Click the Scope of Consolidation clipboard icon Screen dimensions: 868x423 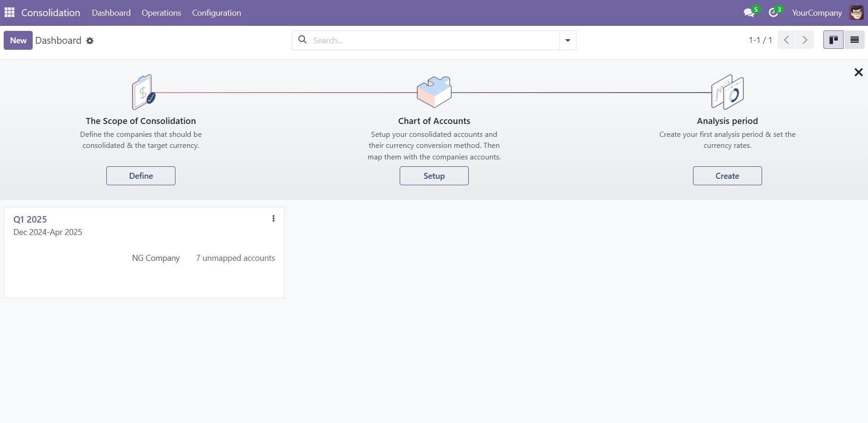[x=143, y=92]
